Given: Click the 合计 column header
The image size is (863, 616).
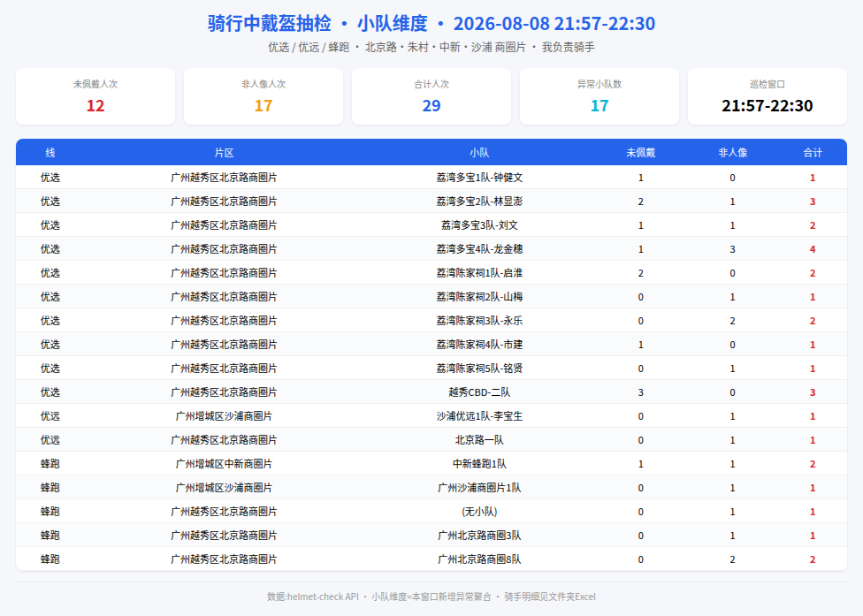Looking at the screenshot, I should click(x=813, y=152).
